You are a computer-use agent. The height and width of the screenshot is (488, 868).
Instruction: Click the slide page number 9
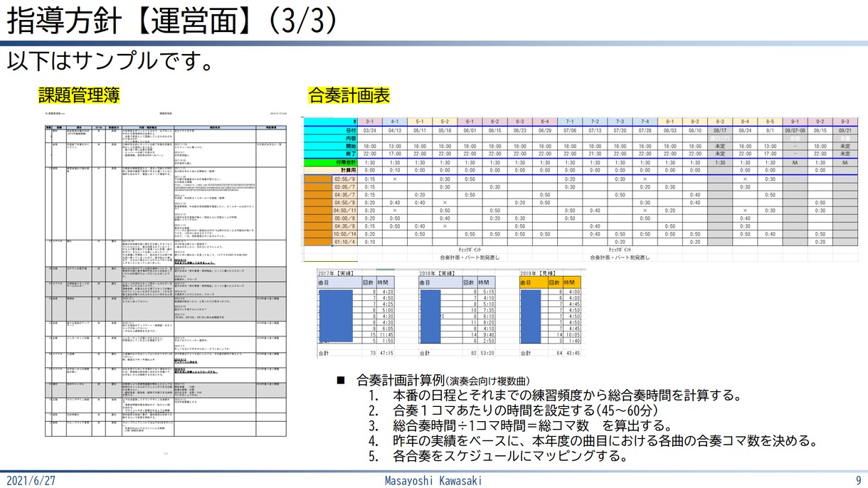(x=858, y=481)
